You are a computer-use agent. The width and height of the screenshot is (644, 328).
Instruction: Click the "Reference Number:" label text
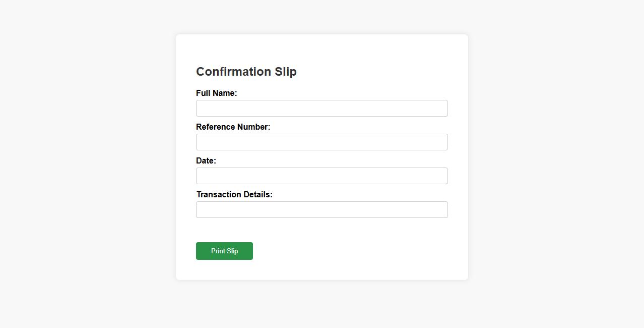coord(233,127)
